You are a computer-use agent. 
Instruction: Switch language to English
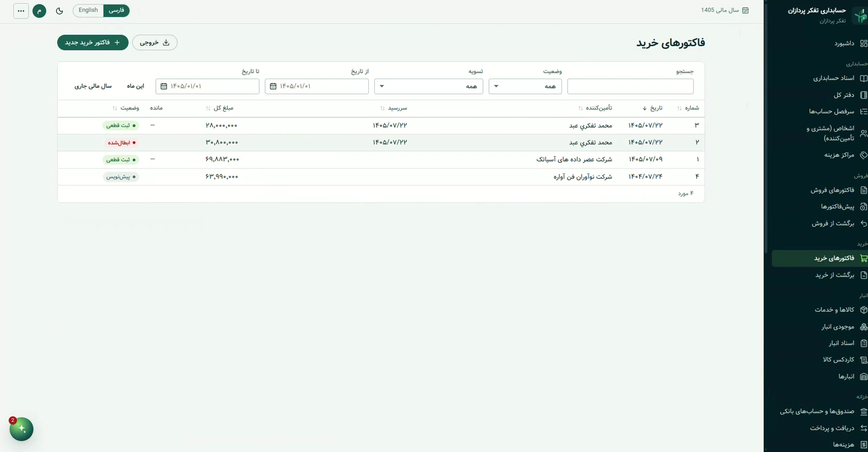click(x=88, y=10)
